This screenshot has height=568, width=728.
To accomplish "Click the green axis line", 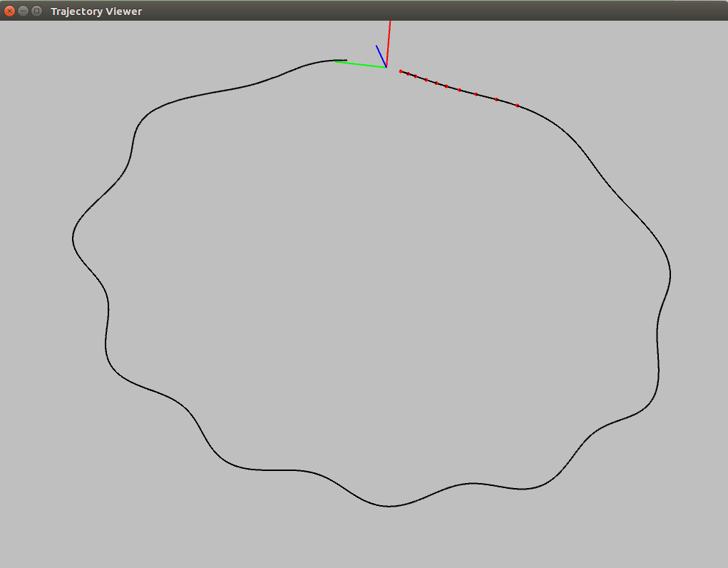I will 360,64.
